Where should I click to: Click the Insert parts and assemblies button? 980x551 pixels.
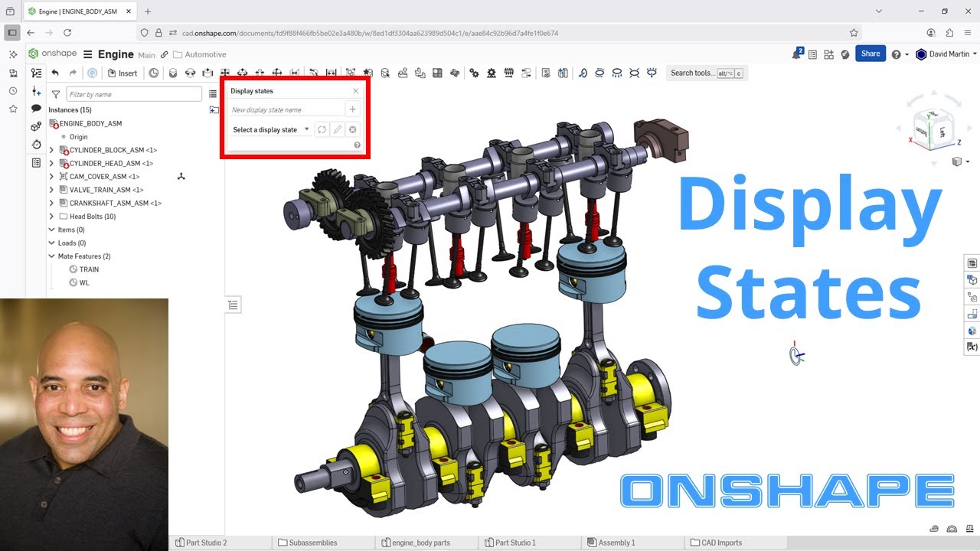[x=122, y=73]
